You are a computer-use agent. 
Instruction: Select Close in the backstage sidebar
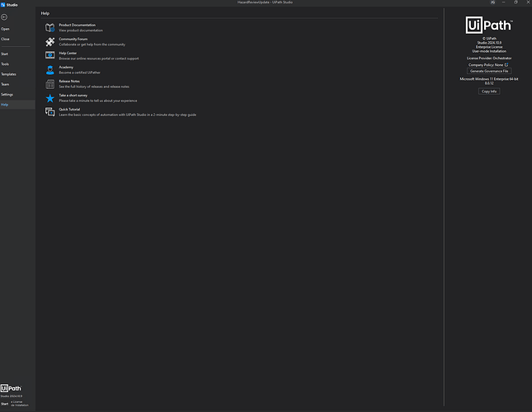[5, 39]
